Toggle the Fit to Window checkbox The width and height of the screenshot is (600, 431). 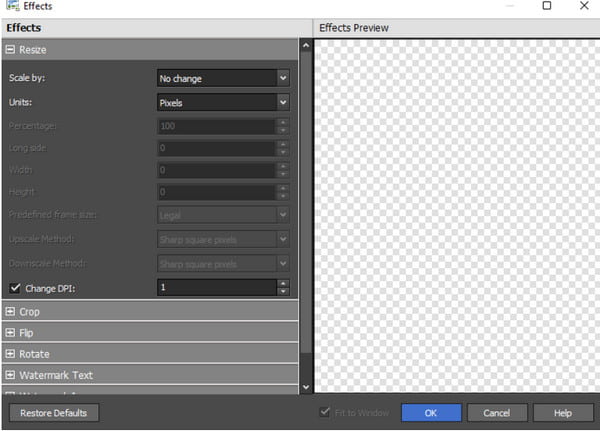coord(324,412)
